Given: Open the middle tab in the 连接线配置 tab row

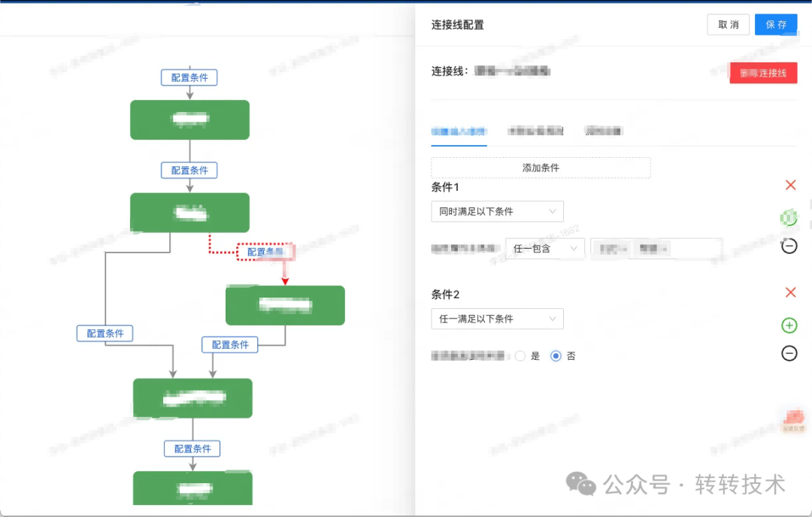Looking at the screenshot, I should (x=535, y=131).
